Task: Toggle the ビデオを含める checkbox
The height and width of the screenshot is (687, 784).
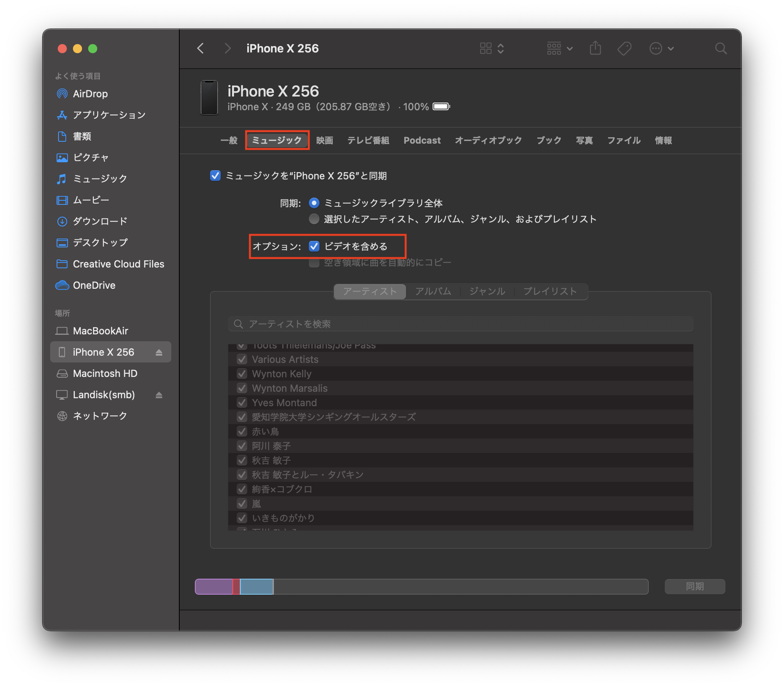Action: (314, 246)
